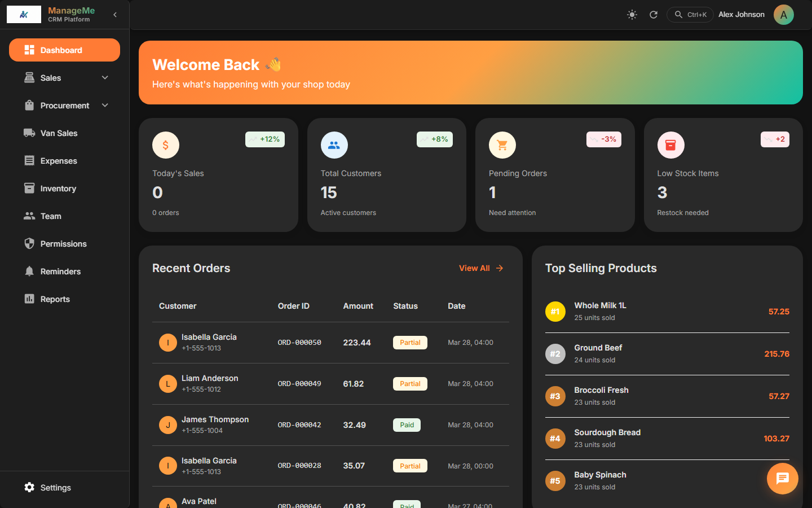
Task: Open the Ctrl+K search field
Action: pos(690,14)
